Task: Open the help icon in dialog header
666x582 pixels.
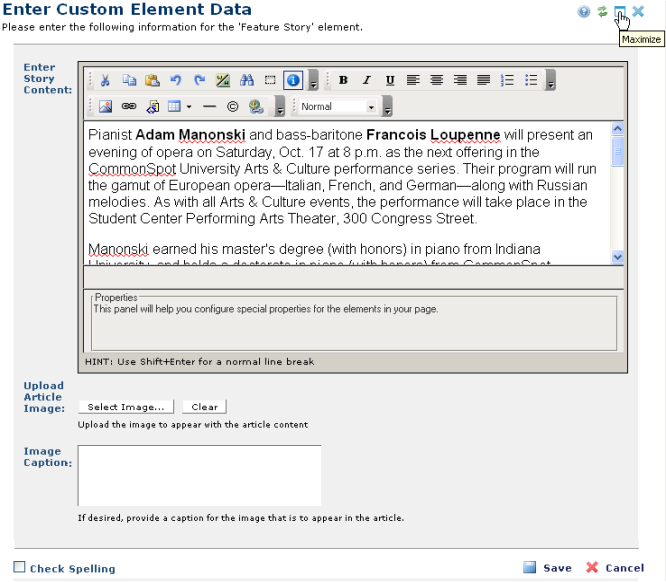Action: click(584, 11)
